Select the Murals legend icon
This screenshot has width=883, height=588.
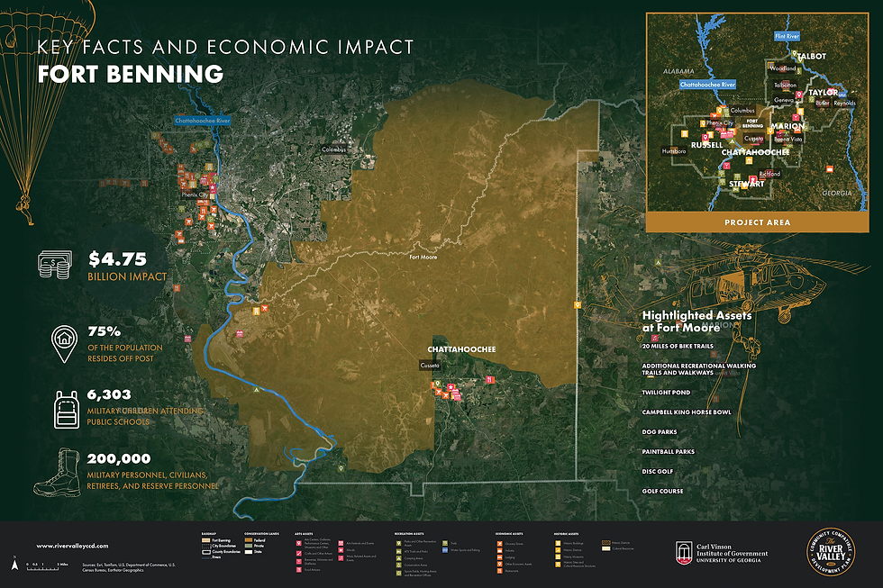tap(341, 548)
